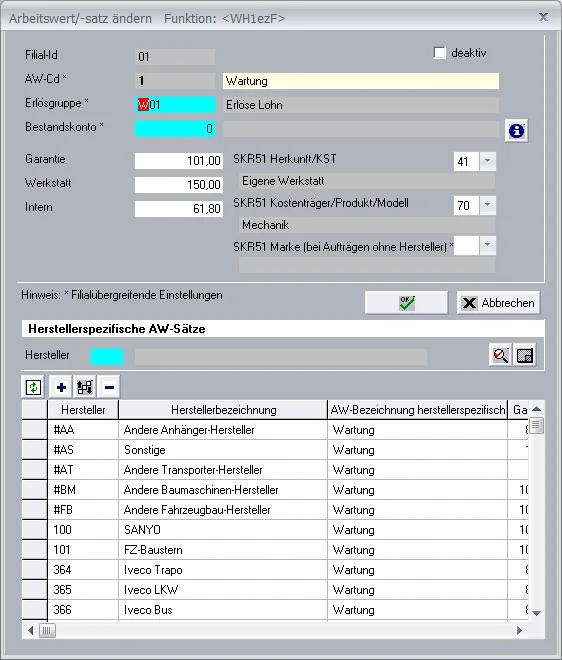
Task: Open the calculator icon beside Hersteller search
Action: click(x=525, y=355)
